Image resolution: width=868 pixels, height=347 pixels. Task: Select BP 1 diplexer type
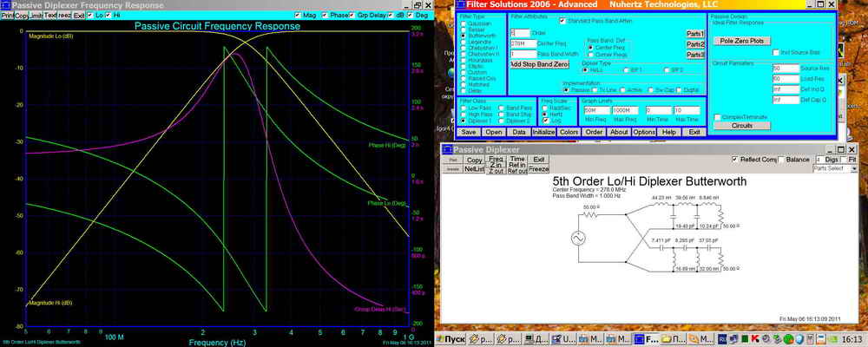[x=626, y=70]
